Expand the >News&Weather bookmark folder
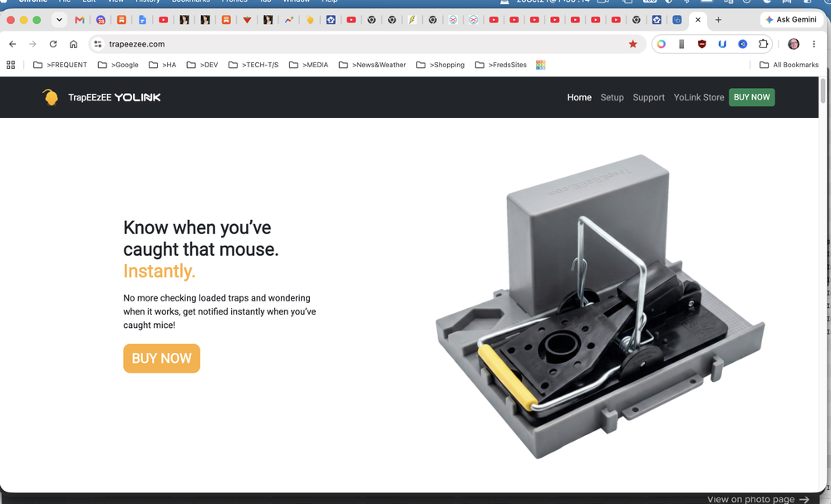This screenshot has height=504, width=831. (x=372, y=65)
